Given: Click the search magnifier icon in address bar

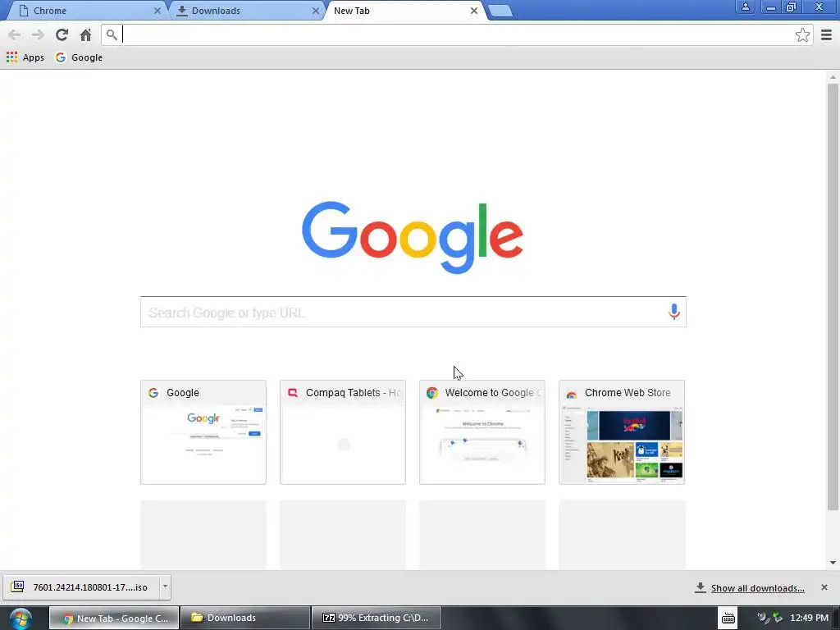Looking at the screenshot, I should tap(112, 35).
